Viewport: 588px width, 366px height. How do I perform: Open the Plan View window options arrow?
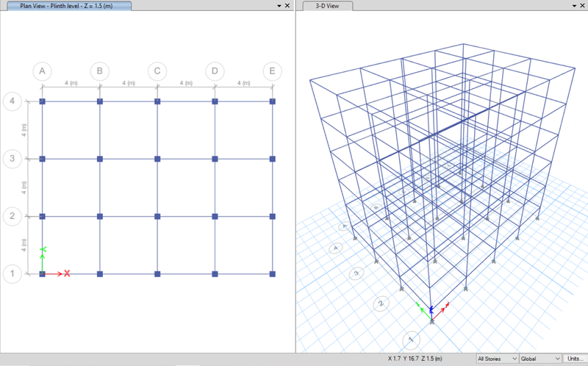279,6
